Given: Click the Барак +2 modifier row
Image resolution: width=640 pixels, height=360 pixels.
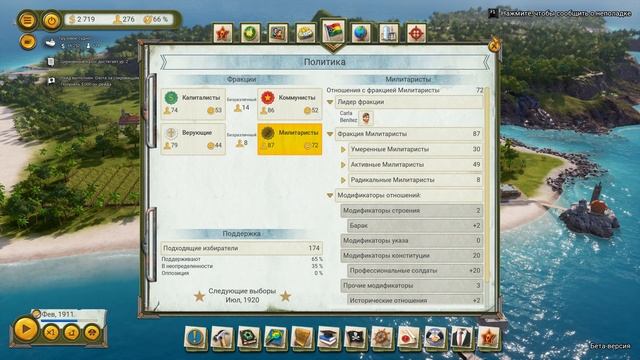Looking at the screenshot, I should coord(415,225).
